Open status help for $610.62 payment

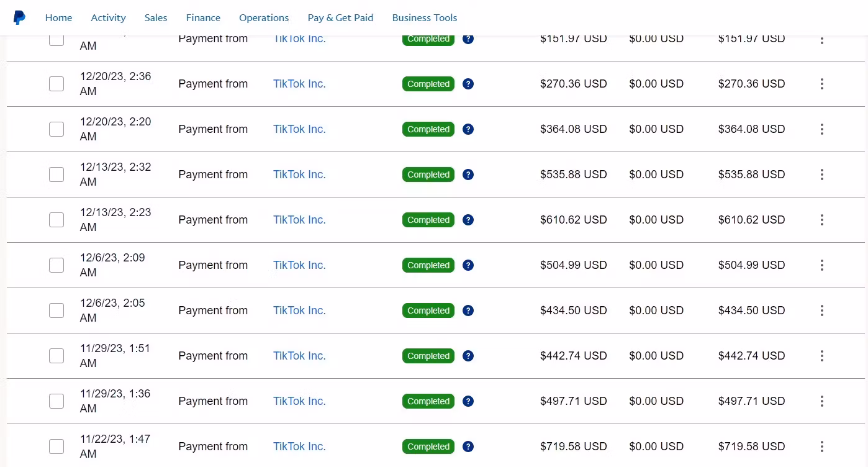pos(468,220)
